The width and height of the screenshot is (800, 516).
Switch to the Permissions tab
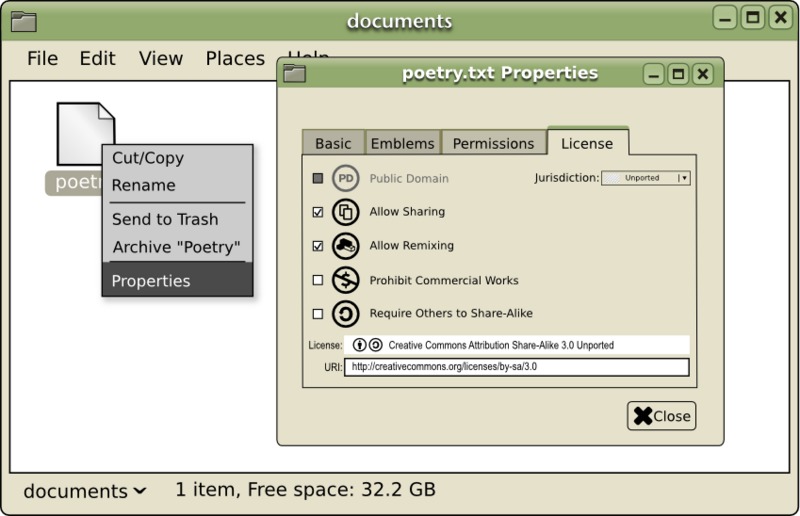pos(493,143)
